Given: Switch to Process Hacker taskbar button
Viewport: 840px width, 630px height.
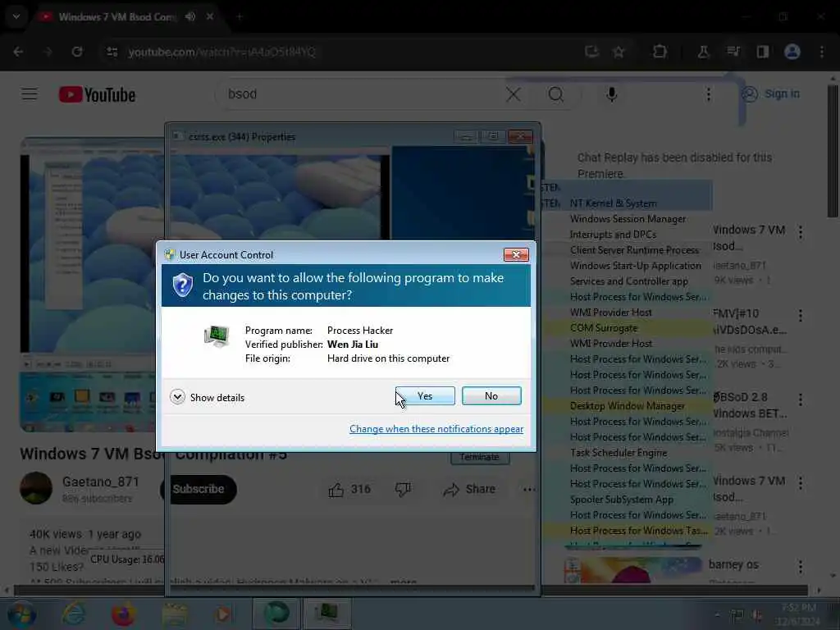Looking at the screenshot, I should coord(326,614).
